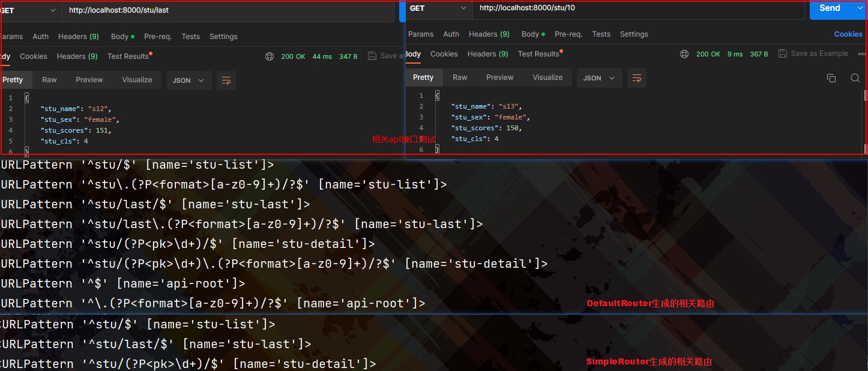Click the 200 OK status beside 9 ms
The width and height of the screenshot is (868, 371).
click(x=708, y=54)
